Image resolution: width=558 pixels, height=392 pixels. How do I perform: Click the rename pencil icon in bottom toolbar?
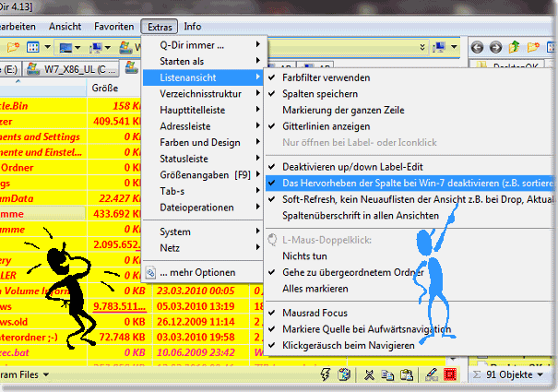click(432, 374)
